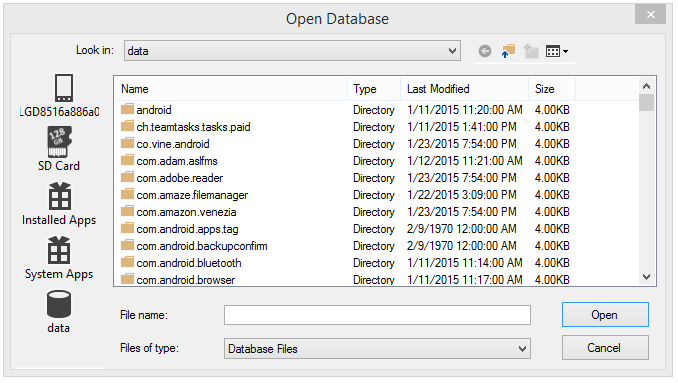Click the Directory type of com.adobe.reader
Screen dimensions: 678x383
point(374,178)
